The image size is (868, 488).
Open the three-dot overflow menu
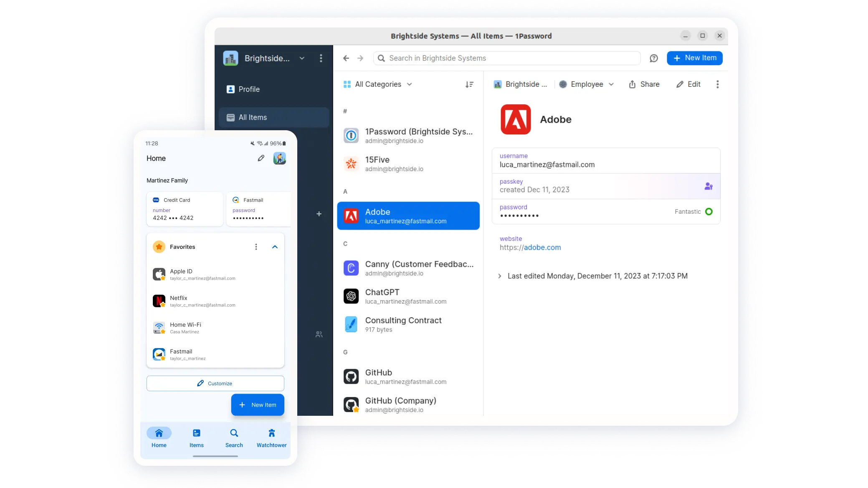717,83
